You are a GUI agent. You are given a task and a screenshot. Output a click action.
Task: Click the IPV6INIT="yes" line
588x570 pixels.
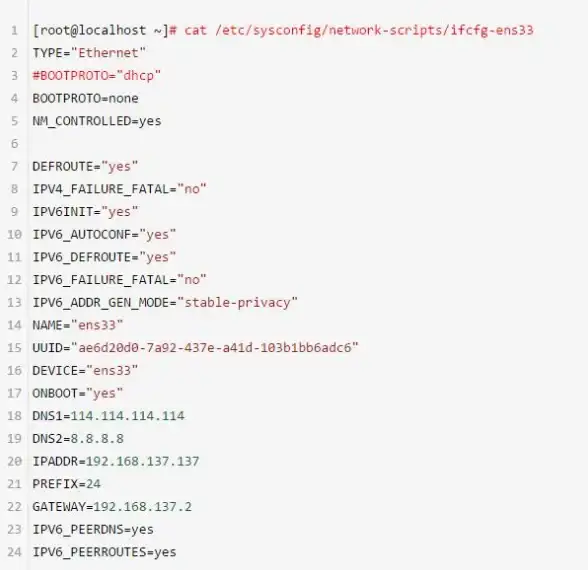click(85, 212)
